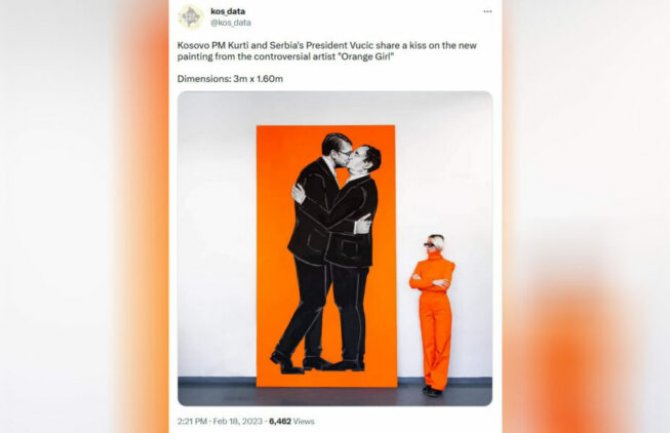
Task: View the 6,462 views count
Action: [280, 421]
